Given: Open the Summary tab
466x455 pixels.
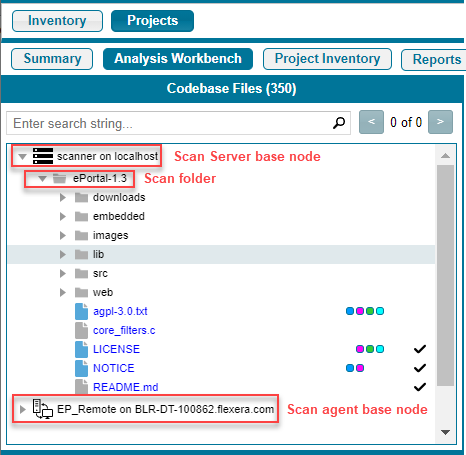Looking at the screenshot, I should (x=52, y=59).
